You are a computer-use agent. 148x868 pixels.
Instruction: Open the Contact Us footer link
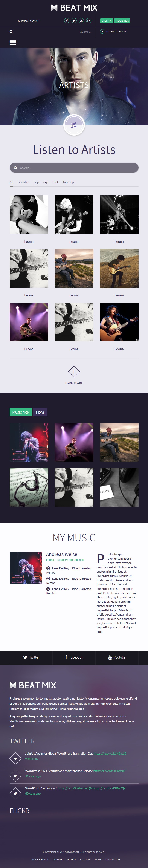point(113,859)
